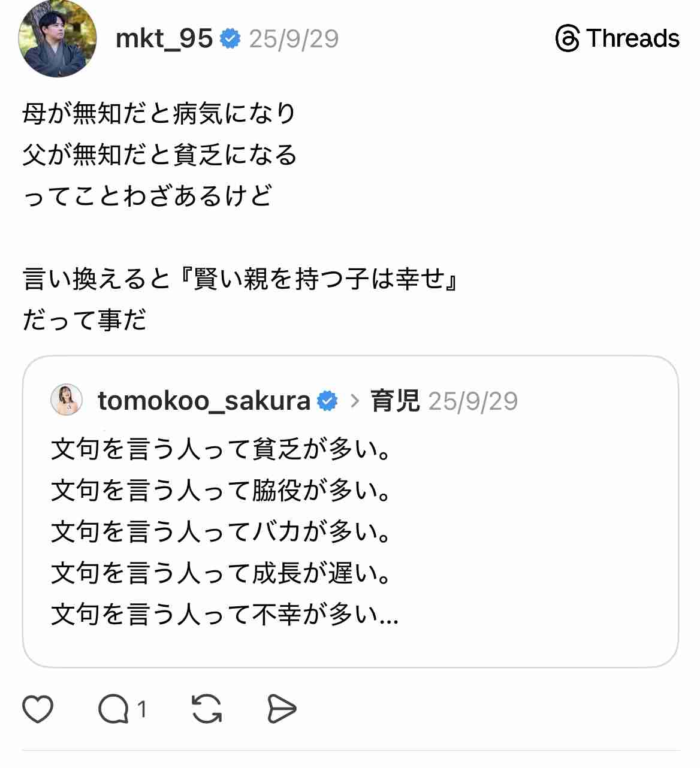This screenshot has width=700, height=768.
Task: Click the quoted text 文句を言う人って貧乏が多い
Action: pyautogui.click(x=222, y=449)
